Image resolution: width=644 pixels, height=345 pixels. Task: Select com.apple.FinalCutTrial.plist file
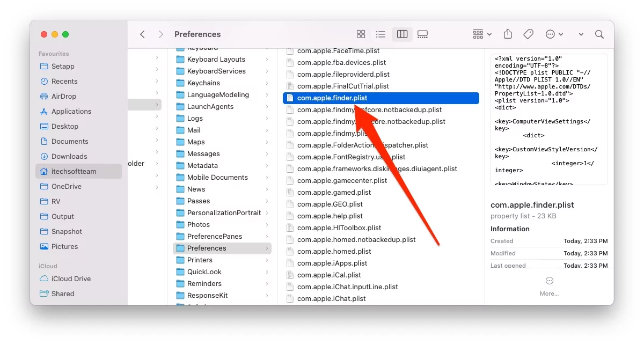click(381, 86)
